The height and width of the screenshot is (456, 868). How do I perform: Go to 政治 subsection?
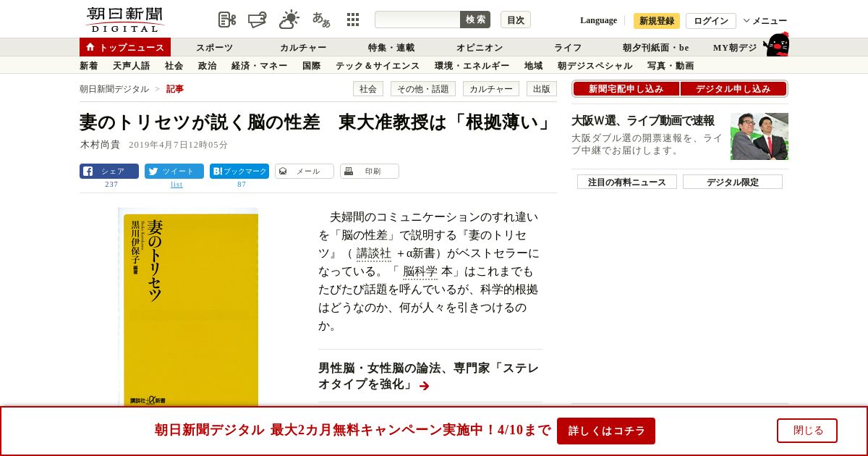(208, 66)
